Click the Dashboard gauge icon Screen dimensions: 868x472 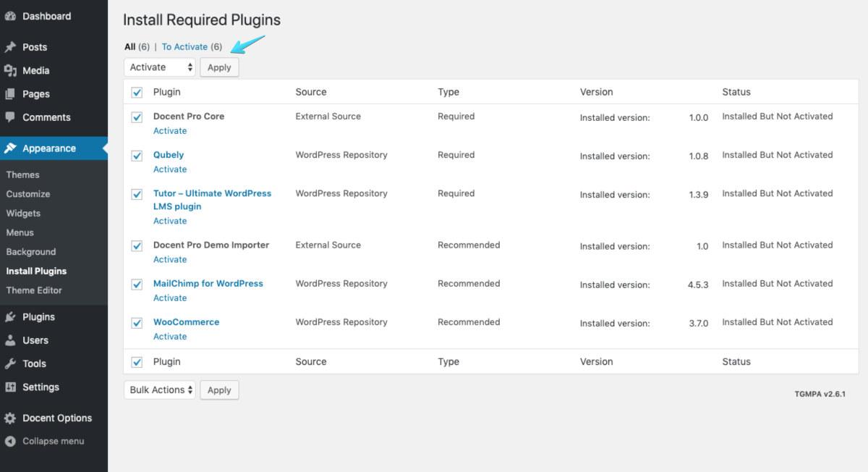pyautogui.click(x=10, y=16)
